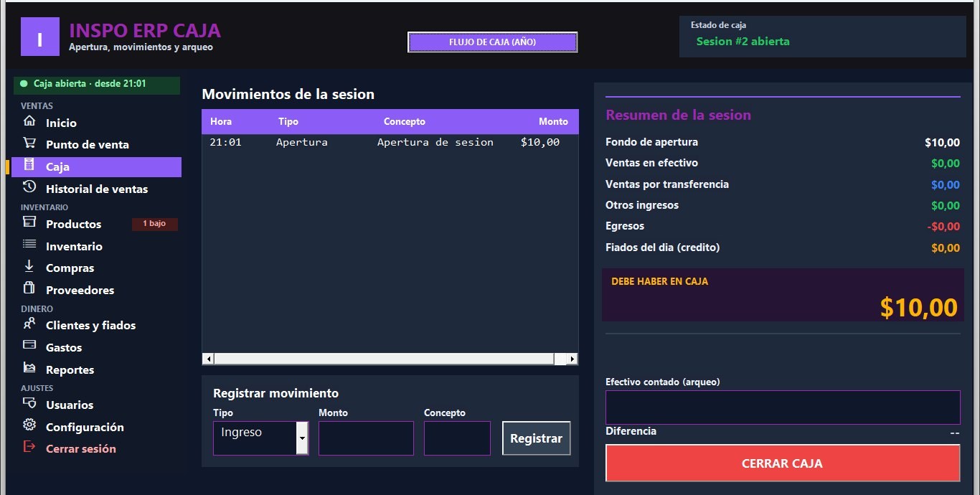This screenshot has width=980, height=495.
Task: Click the large $10,00 DEBE HABER EN CAJA total
Action: (x=919, y=307)
